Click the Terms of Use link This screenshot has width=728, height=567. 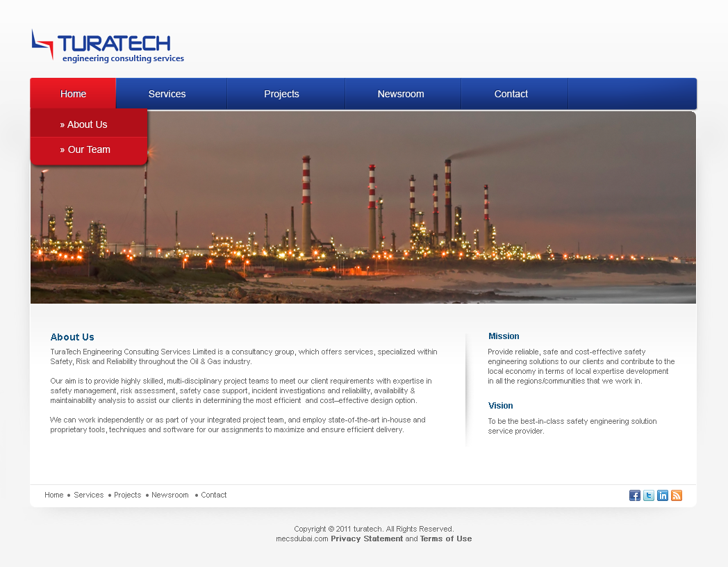point(445,539)
